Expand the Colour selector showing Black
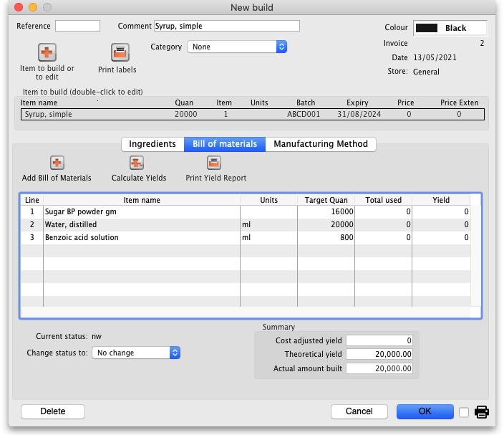 click(x=450, y=28)
